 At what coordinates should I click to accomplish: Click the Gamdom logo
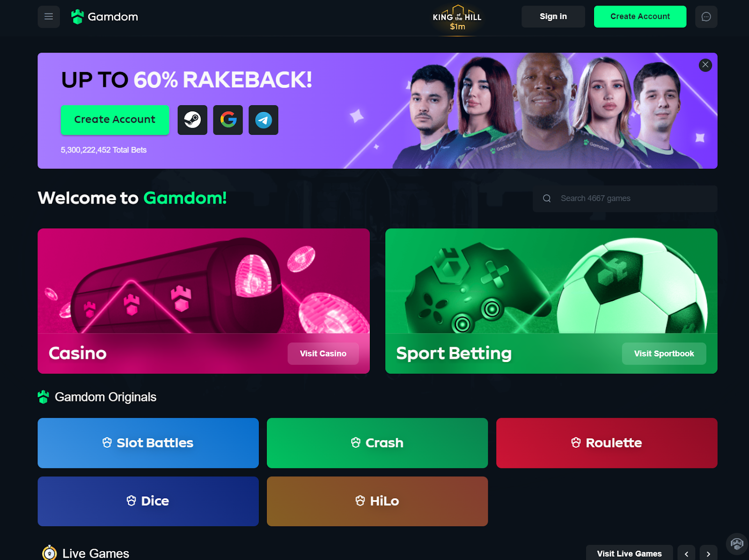tap(104, 17)
